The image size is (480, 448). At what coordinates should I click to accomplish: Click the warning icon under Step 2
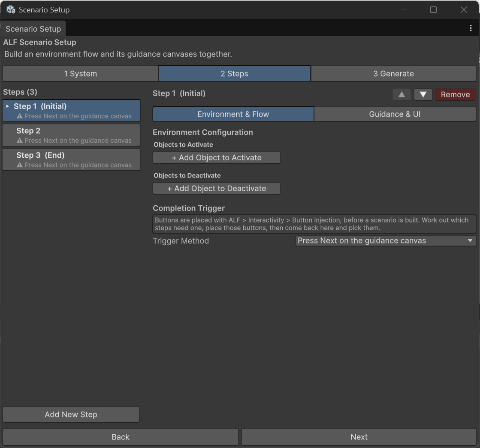pyautogui.click(x=20, y=141)
